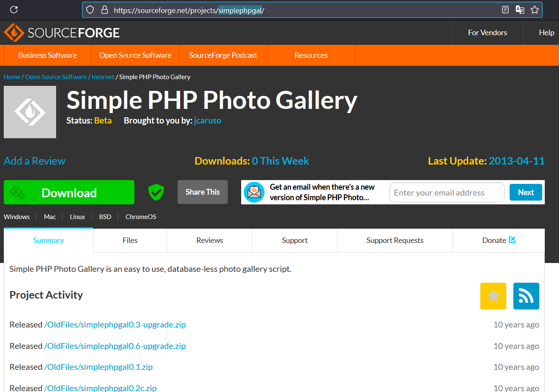Focus the email address input field
The image size is (559, 392).
click(x=447, y=193)
